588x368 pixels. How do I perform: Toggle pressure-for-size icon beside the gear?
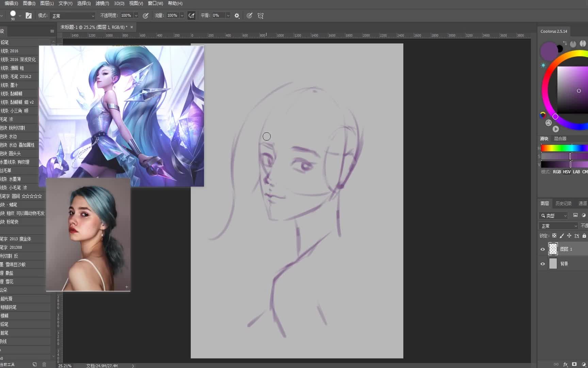[x=249, y=16]
